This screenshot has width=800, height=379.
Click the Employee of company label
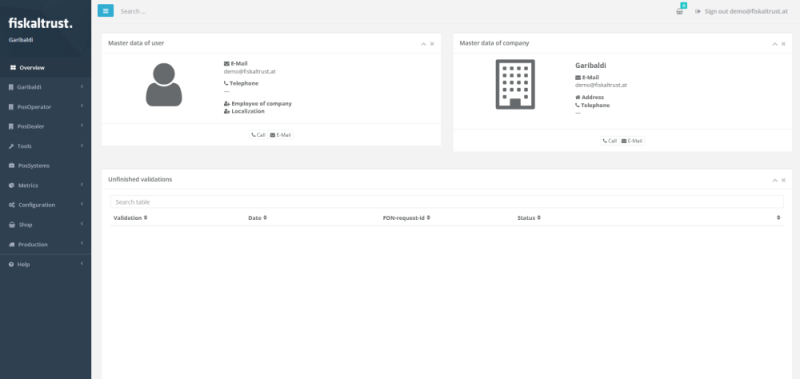261,104
